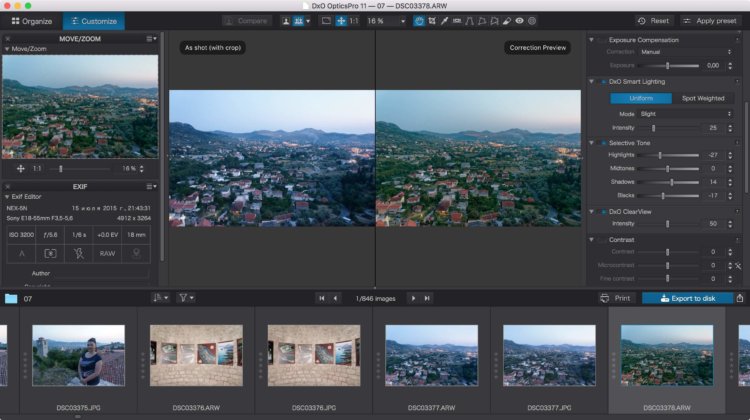Select thumbnail DSC03375.JPG
Screen dimensions: 750x420
(x=78, y=355)
